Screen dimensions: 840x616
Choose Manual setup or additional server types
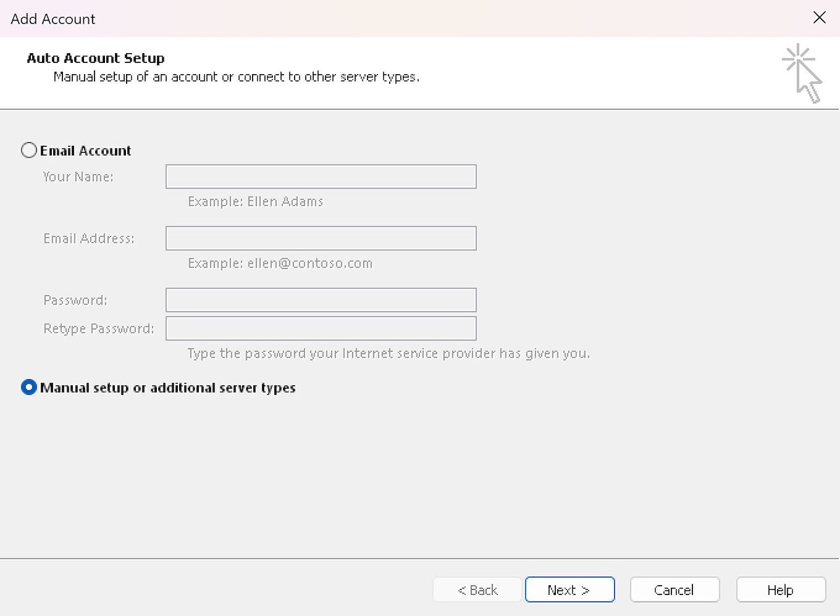pos(29,387)
